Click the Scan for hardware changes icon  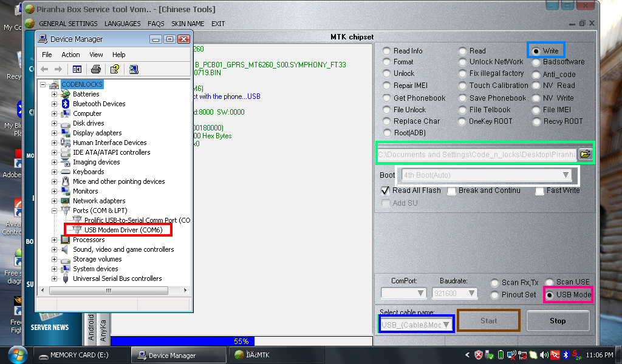(x=134, y=69)
